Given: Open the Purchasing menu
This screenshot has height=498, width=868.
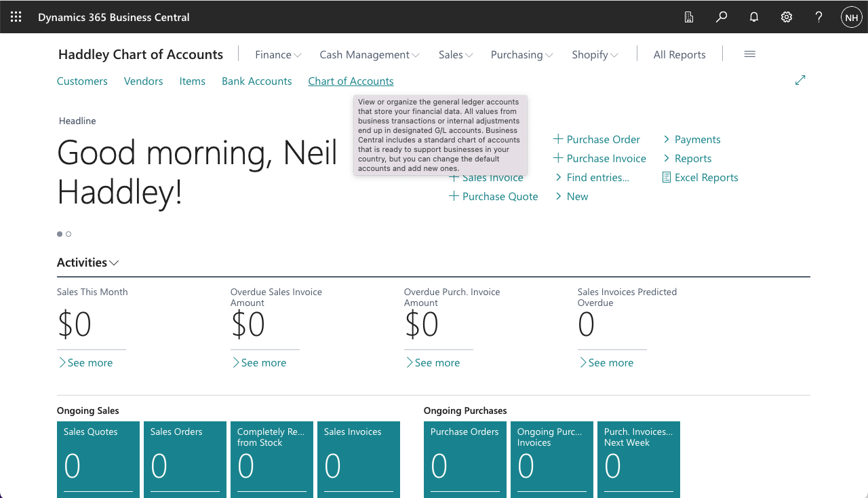Looking at the screenshot, I should (521, 55).
